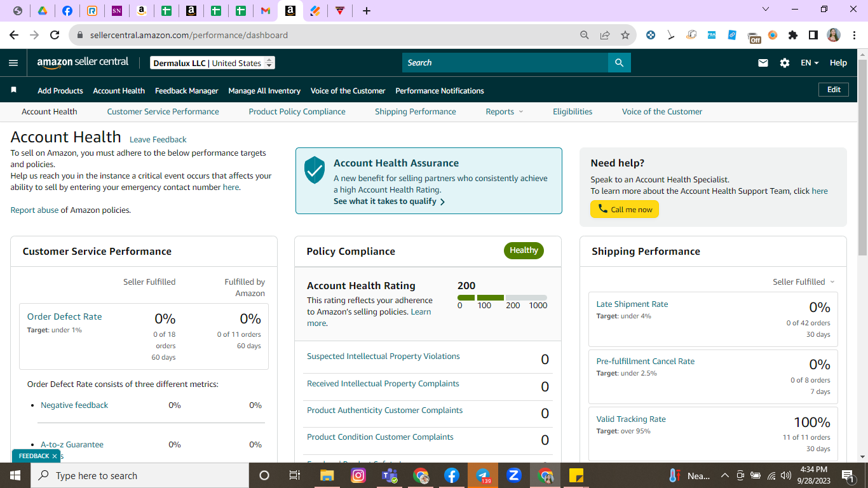Open the Dermalux LLC account switcher
The image size is (868, 488).
[213, 63]
